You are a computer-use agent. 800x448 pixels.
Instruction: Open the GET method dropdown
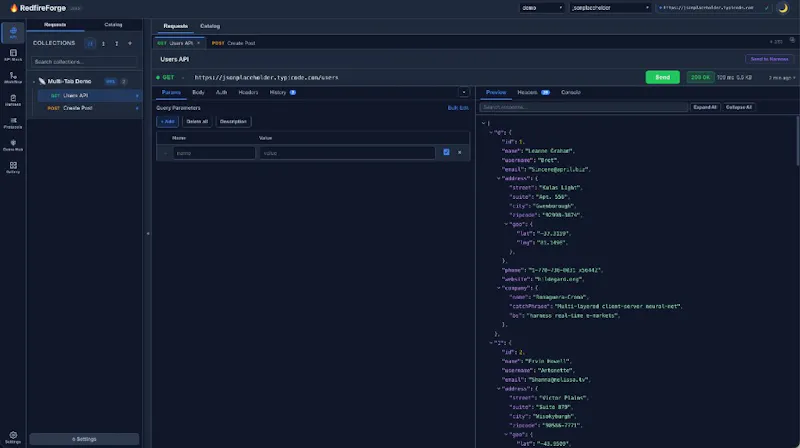pyautogui.click(x=171, y=78)
